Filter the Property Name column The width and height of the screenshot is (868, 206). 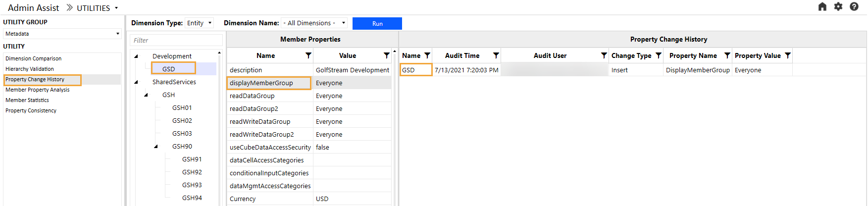pyautogui.click(x=727, y=55)
